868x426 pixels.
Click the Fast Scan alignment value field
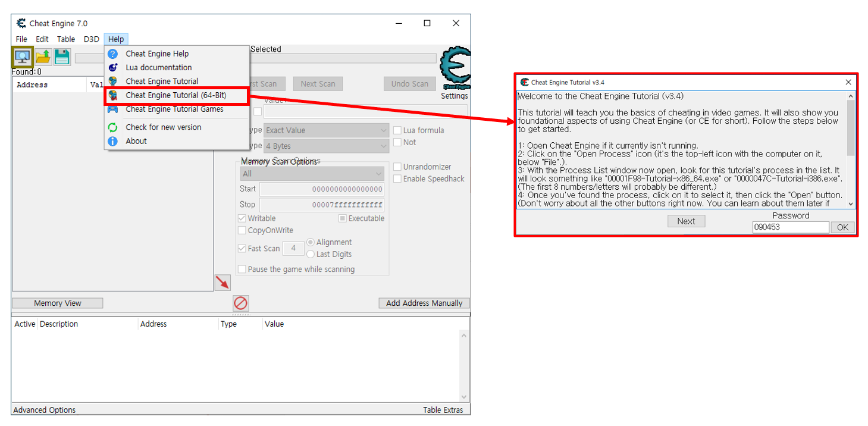(293, 248)
